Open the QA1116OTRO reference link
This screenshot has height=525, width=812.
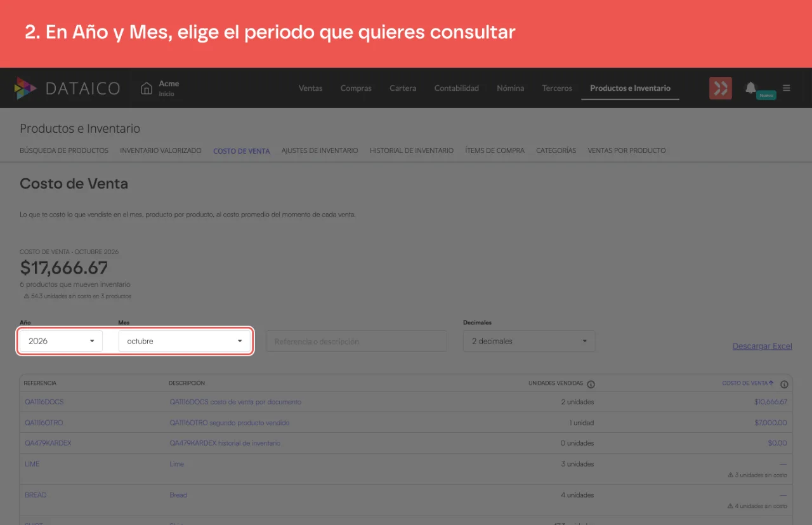[x=44, y=422]
